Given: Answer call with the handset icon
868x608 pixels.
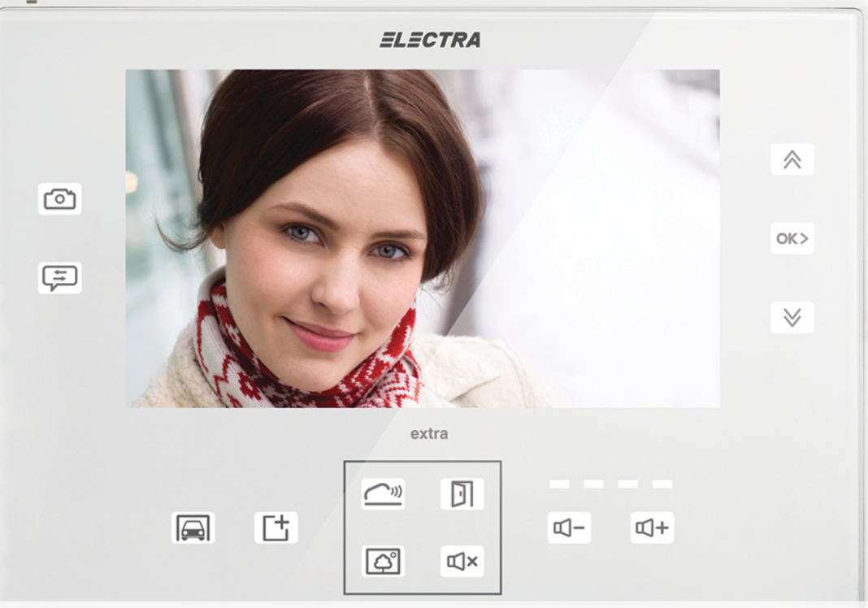Looking at the screenshot, I should [x=383, y=493].
